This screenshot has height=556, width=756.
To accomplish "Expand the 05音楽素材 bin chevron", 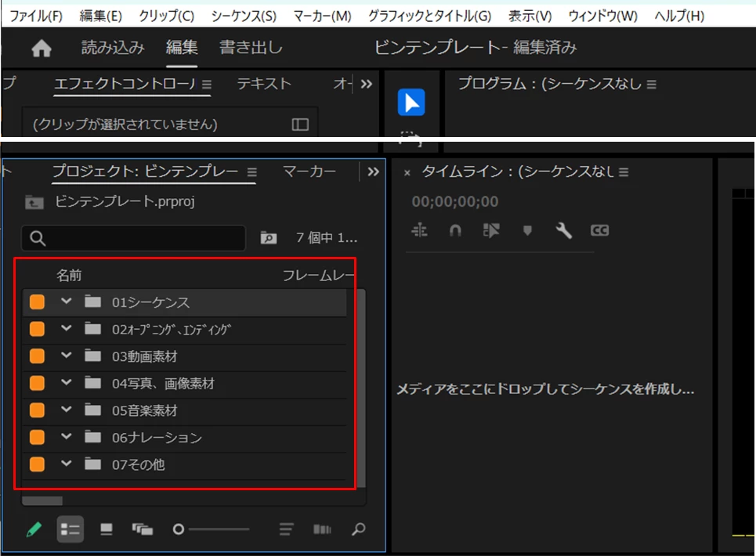I will (x=67, y=409).
